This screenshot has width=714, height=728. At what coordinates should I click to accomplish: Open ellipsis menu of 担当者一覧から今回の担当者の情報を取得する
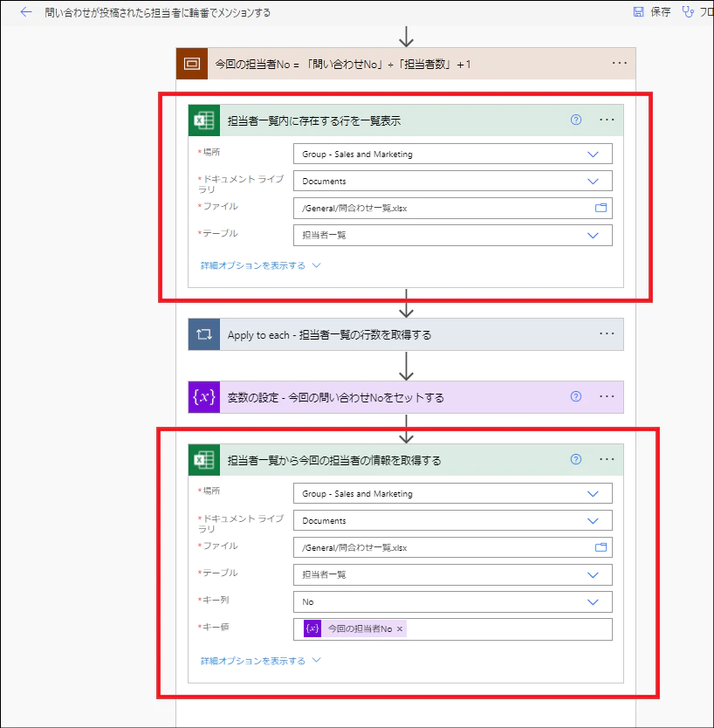(607, 459)
